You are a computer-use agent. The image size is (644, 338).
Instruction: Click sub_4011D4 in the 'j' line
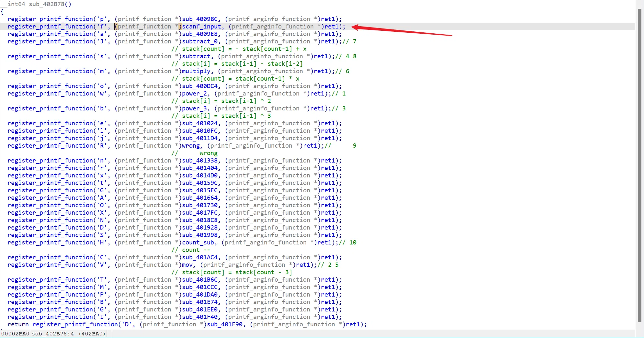click(x=199, y=138)
